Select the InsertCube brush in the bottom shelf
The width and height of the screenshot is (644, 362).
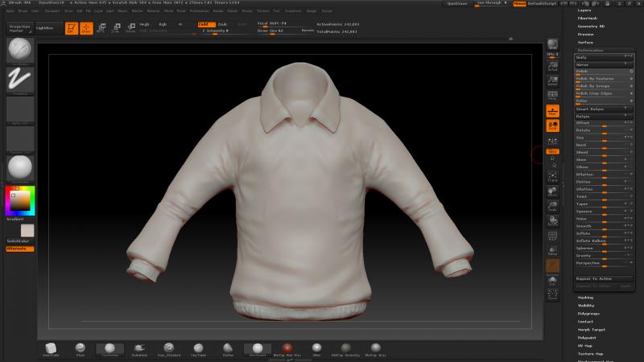pos(51,350)
